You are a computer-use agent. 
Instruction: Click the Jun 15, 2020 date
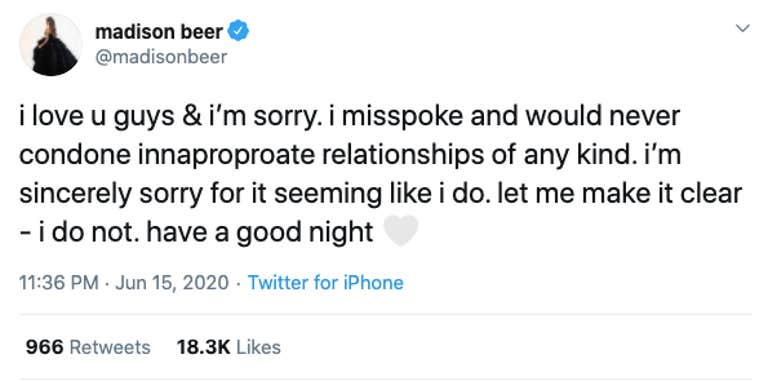tap(172, 283)
